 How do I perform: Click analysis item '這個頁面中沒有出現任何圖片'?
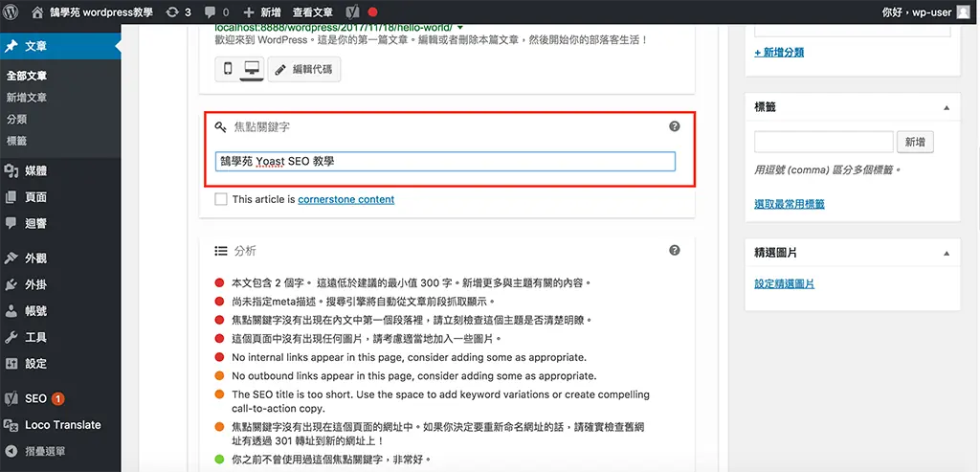367,339
